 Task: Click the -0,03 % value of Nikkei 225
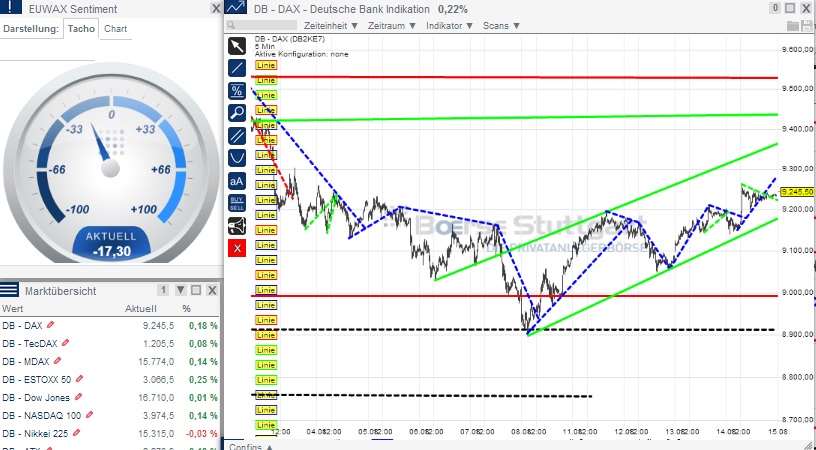(x=201, y=433)
